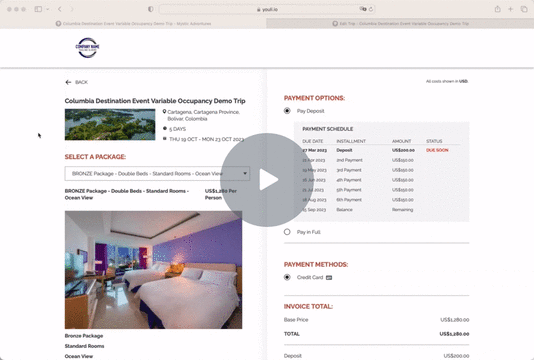Click the company logo in header
The height and width of the screenshot is (360, 534).
click(x=88, y=48)
